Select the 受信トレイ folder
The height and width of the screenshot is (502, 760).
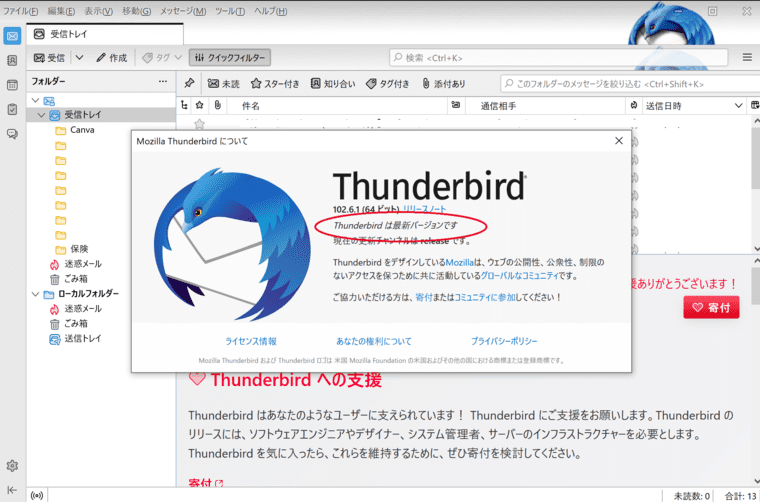(x=101, y=115)
